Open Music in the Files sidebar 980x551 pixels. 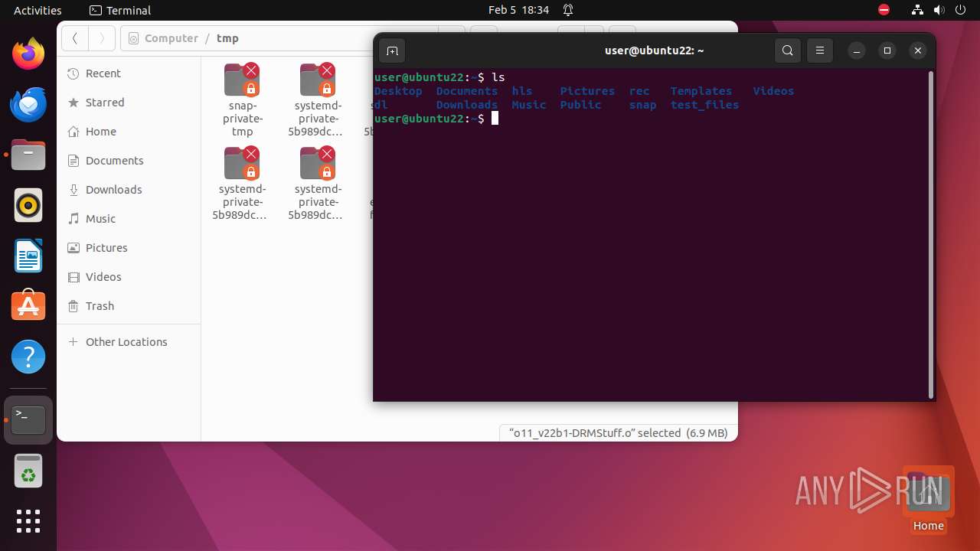tap(129, 219)
